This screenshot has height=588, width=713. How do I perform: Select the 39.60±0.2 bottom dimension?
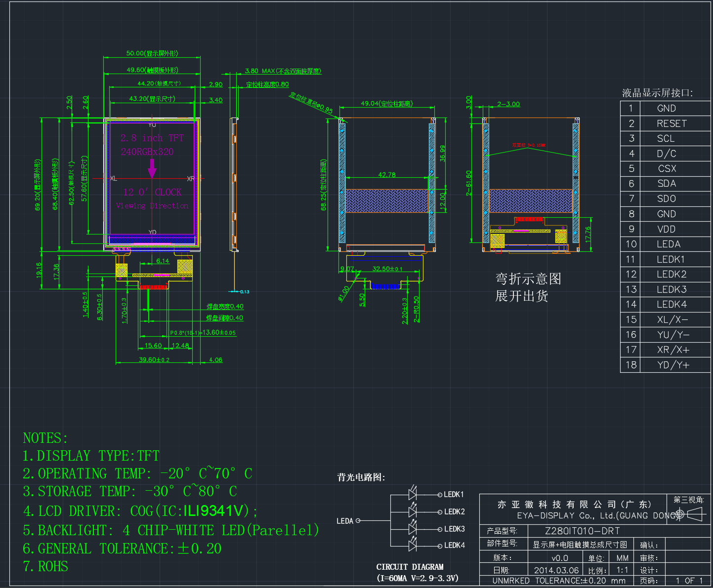click(154, 360)
